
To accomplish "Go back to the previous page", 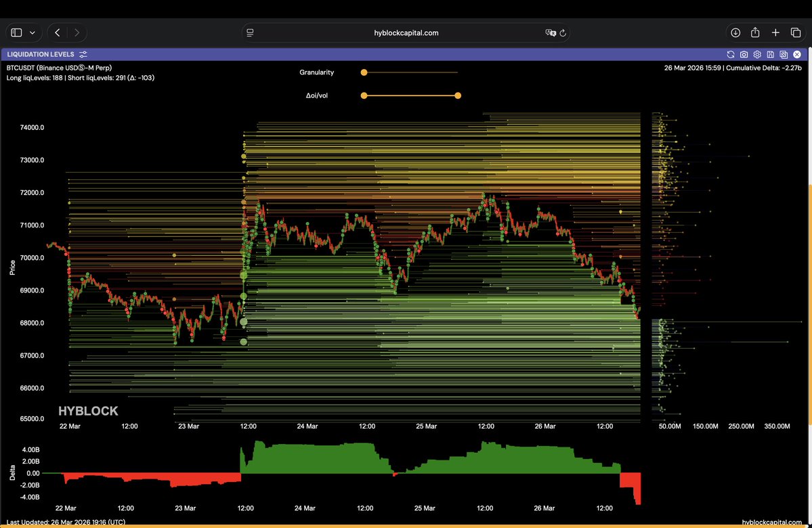I will 58,32.
